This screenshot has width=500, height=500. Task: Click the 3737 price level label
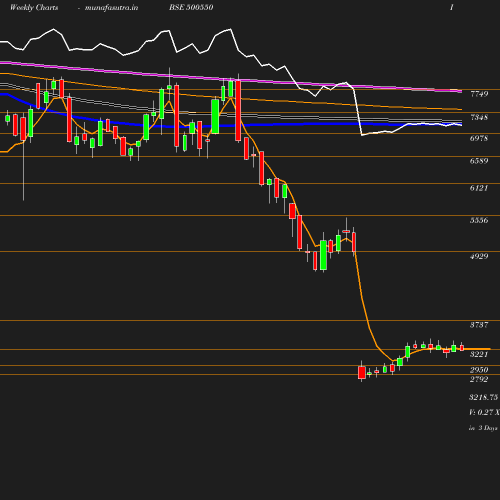(x=479, y=325)
